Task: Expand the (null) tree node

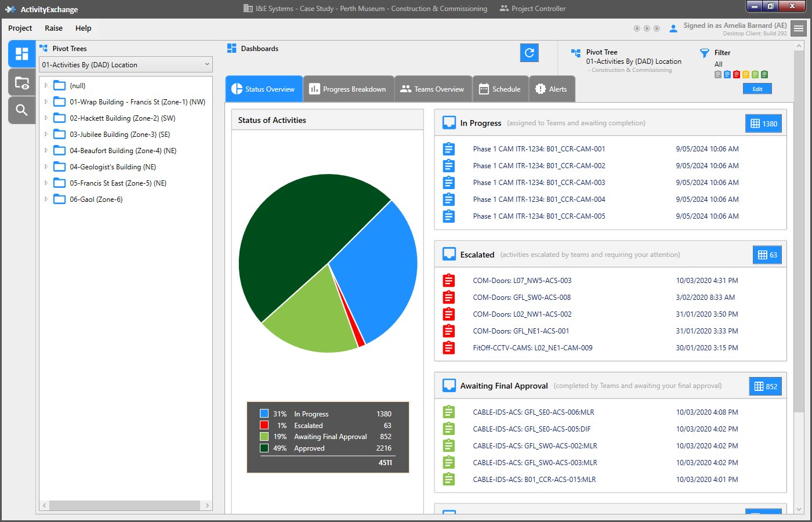Action: 46,85
